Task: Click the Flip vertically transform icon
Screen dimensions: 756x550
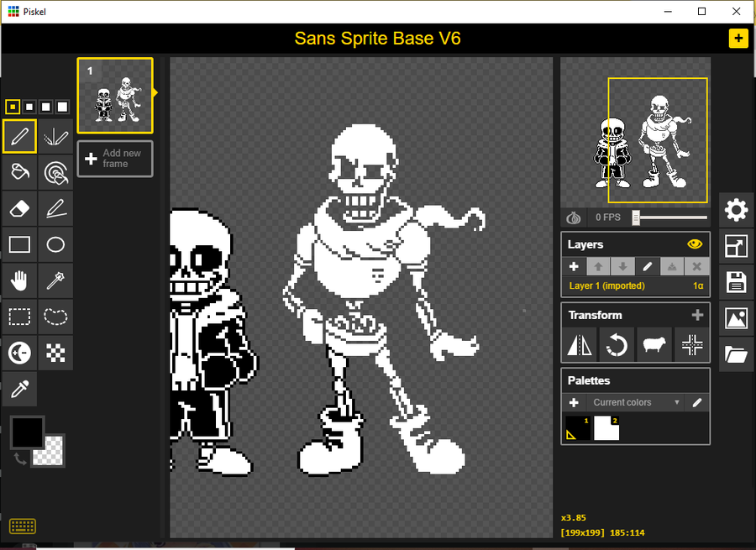Action: pyautogui.click(x=580, y=345)
